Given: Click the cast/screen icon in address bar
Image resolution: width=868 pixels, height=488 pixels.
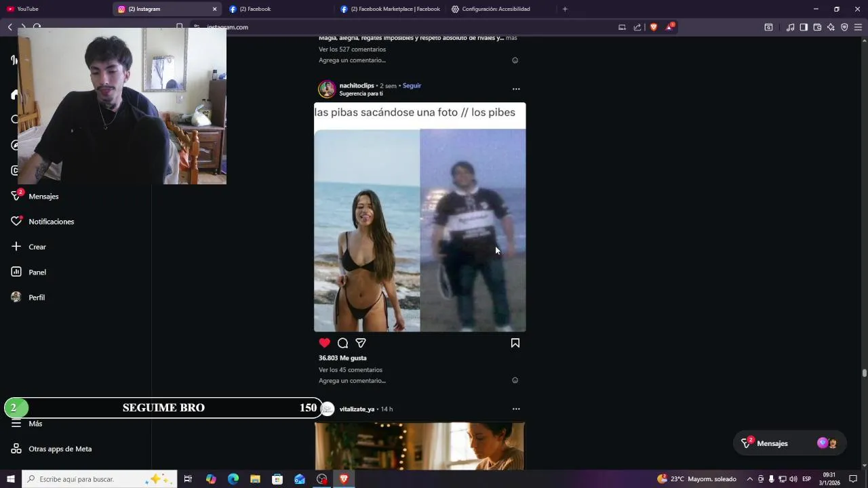Looking at the screenshot, I should (x=622, y=27).
